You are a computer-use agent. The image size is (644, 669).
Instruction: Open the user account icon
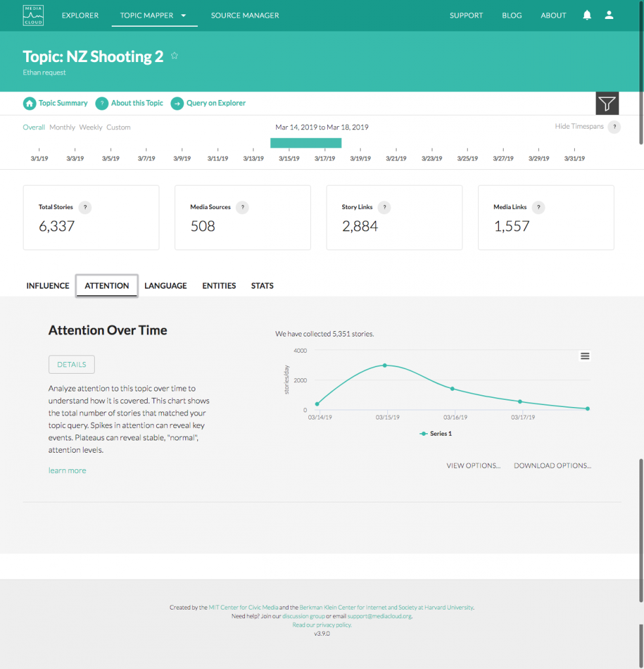609,15
